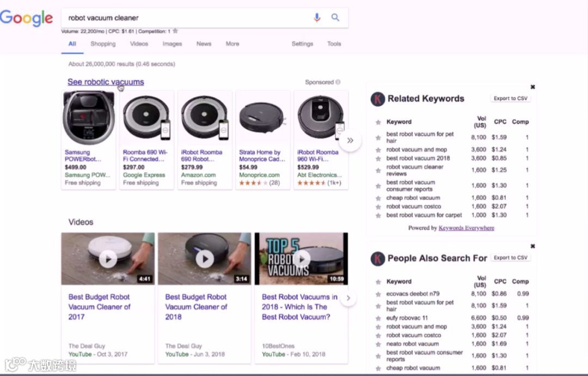588x376 pixels.
Task: Open the More search categories dropdown
Action: tap(232, 44)
